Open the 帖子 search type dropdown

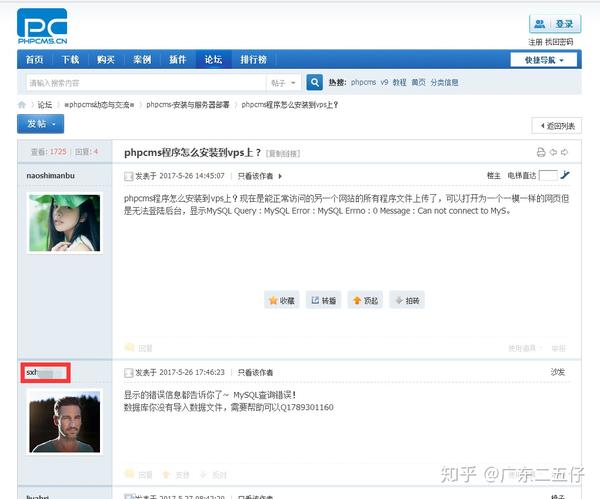(x=284, y=83)
